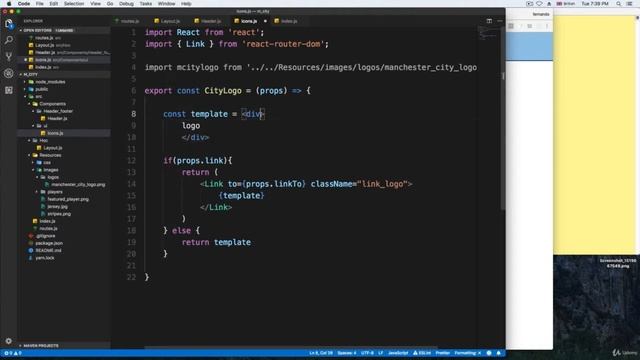The width and height of the screenshot is (640, 360).
Task: Toggle Formatting in the status bar
Action: coord(468,353)
